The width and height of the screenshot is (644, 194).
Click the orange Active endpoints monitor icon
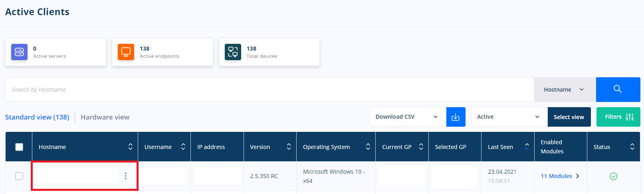126,52
